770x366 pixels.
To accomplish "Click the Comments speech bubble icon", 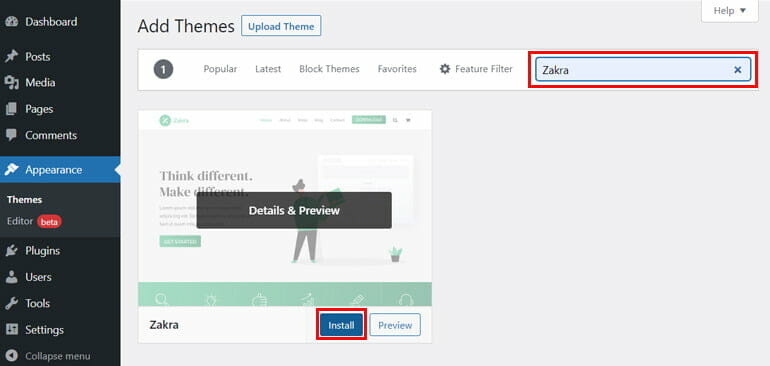I will (11, 135).
